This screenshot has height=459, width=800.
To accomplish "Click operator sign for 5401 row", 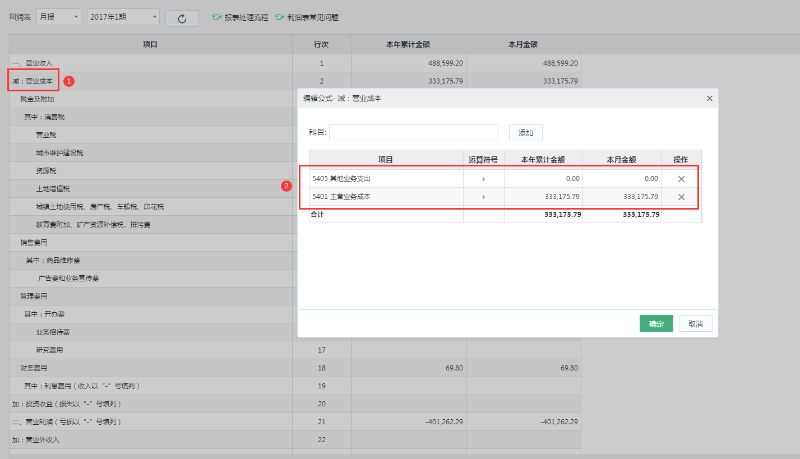I will pyautogui.click(x=484, y=197).
